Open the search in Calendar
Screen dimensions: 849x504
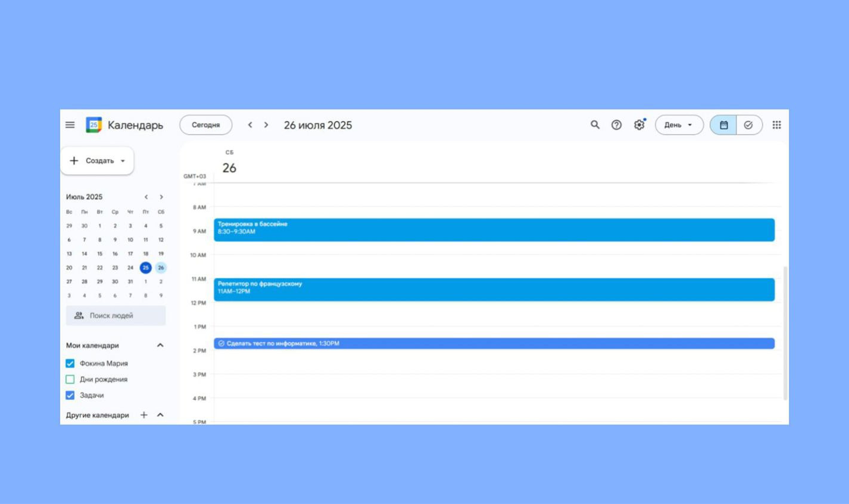pos(595,125)
